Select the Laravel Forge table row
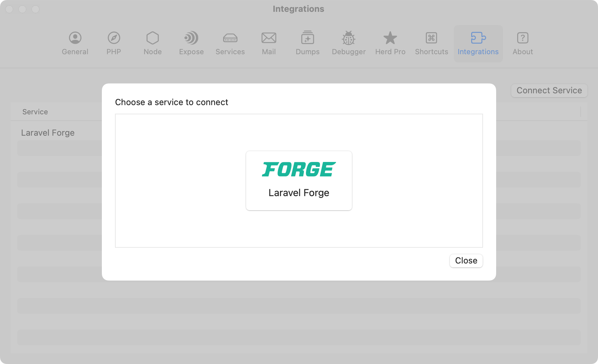598x364 pixels. (48, 133)
